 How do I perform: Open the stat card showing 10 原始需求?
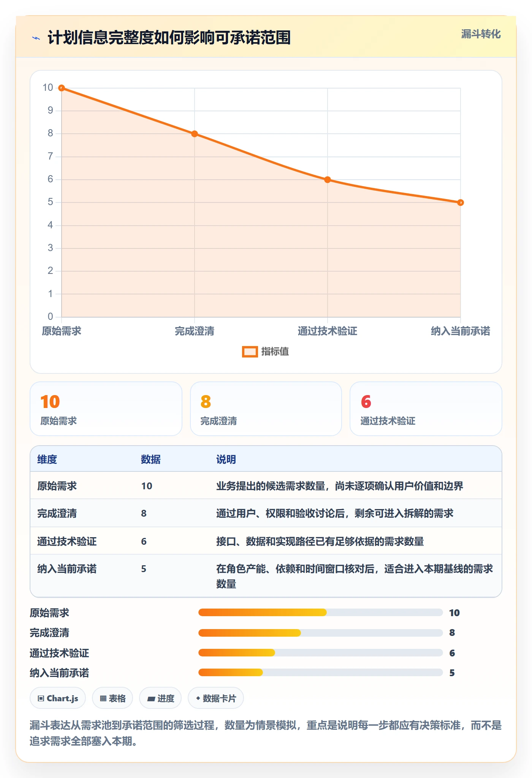(x=106, y=409)
